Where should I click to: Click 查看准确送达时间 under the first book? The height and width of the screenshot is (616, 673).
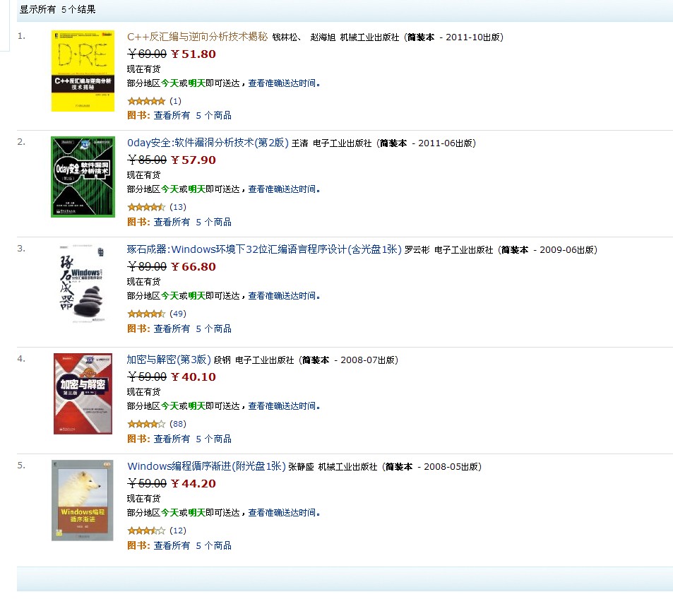pos(282,83)
